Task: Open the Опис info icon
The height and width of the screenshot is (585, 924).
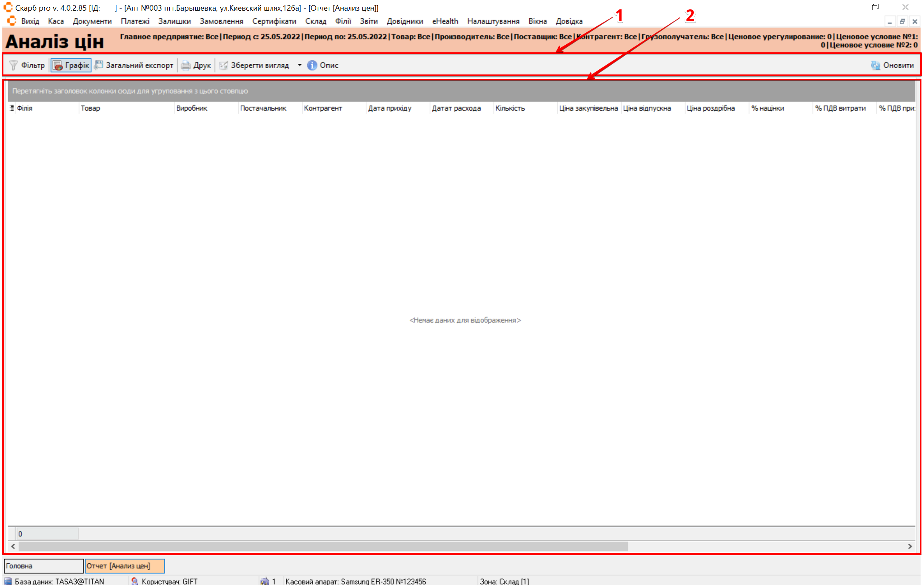Action: (x=312, y=65)
